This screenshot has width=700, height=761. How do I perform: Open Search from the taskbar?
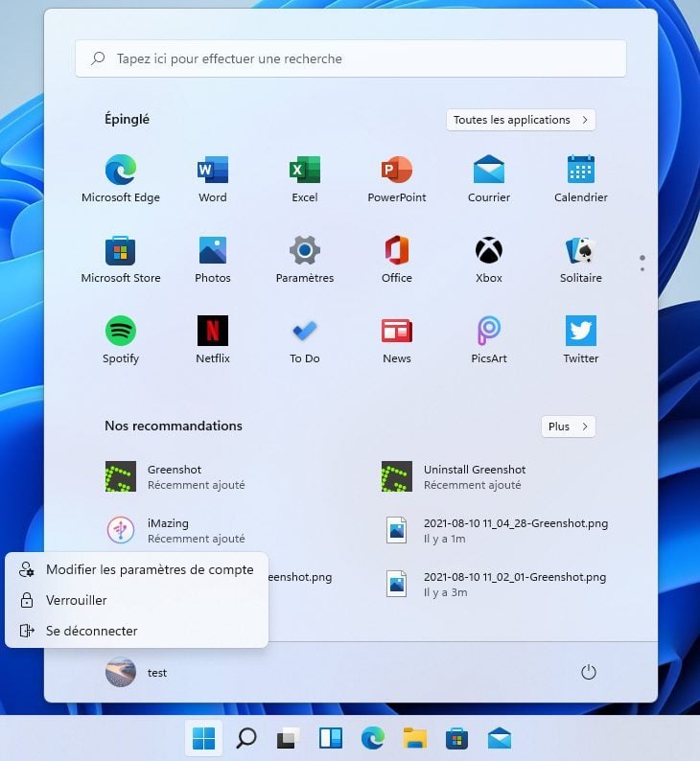(246, 739)
